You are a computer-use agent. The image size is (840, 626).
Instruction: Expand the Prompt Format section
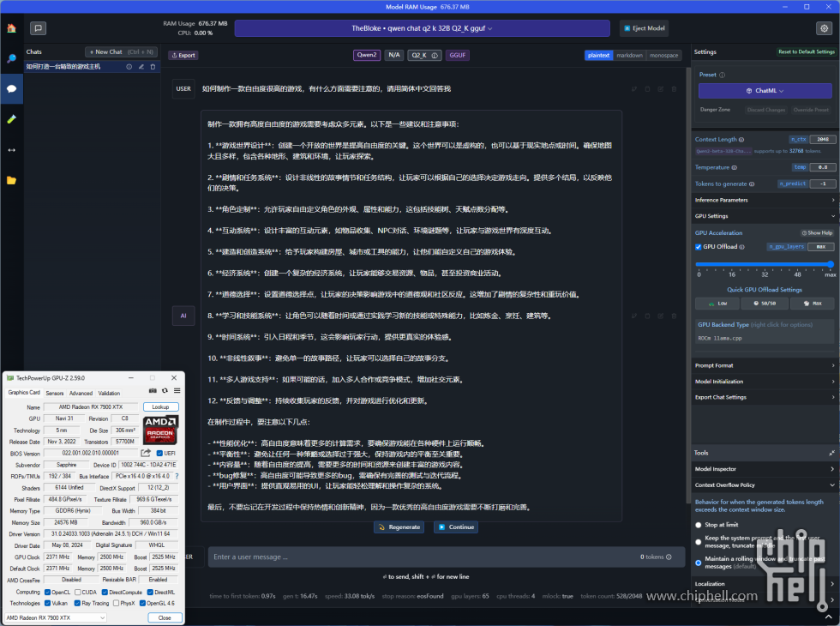coord(765,365)
